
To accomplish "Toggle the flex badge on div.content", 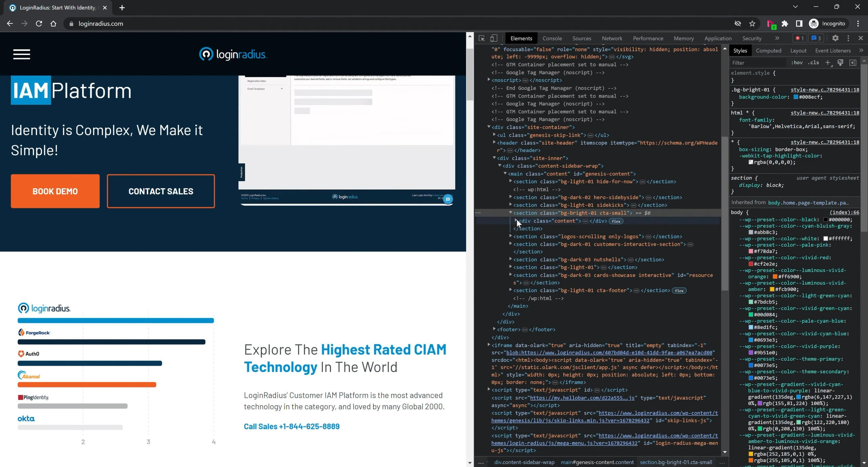I will pos(616,221).
